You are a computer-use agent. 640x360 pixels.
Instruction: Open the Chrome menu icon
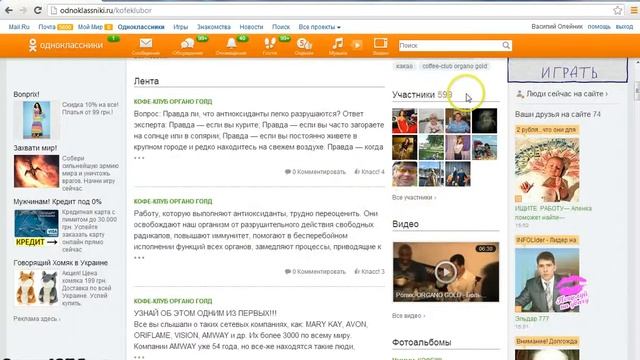tap(634, 10)
